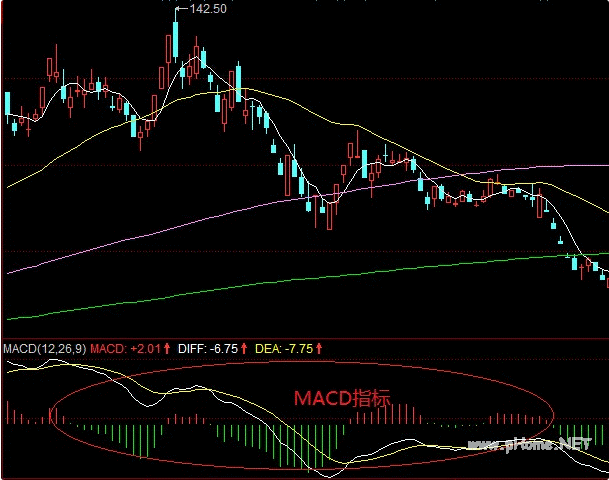Click the red arrow after MACD +2.01

[167, 348]
